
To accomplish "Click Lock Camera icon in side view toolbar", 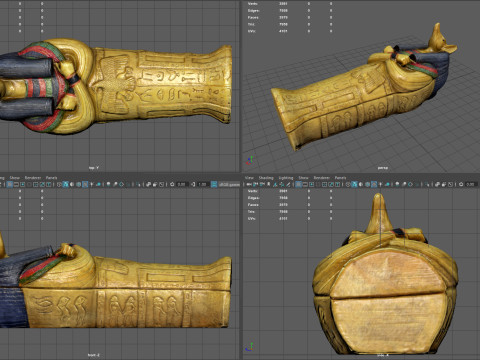I will [256, 184].
